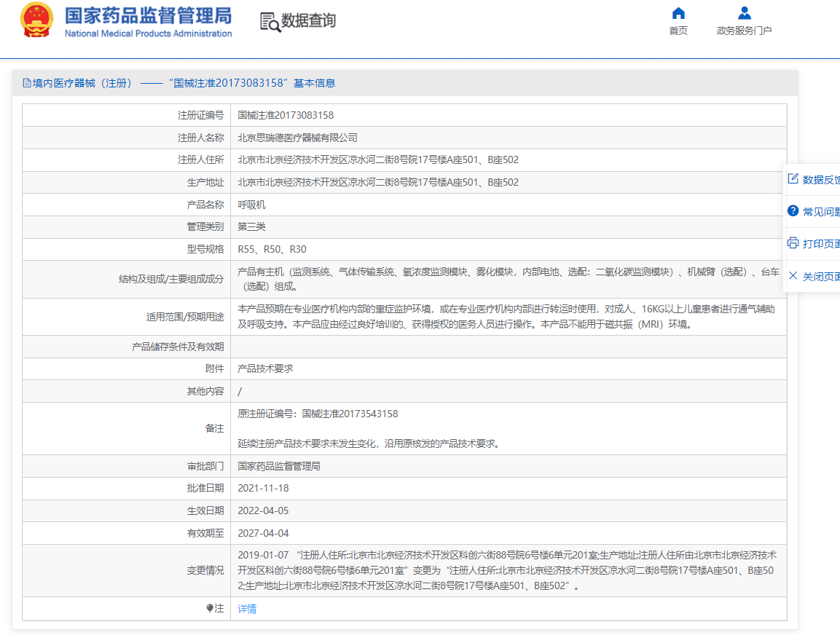Click the document icon before 境内医疗器械
The width and height of the screenshot is (840, 635).
pyautogui.click(x=27, y=83)
